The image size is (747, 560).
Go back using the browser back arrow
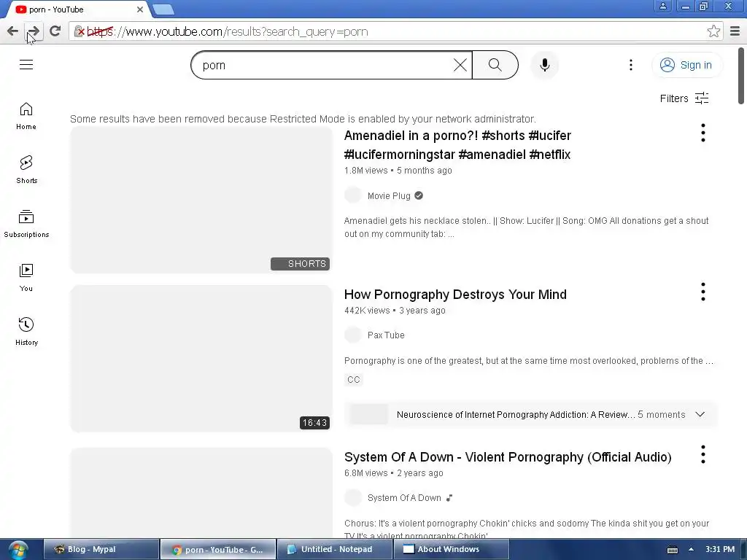point(13,31)
